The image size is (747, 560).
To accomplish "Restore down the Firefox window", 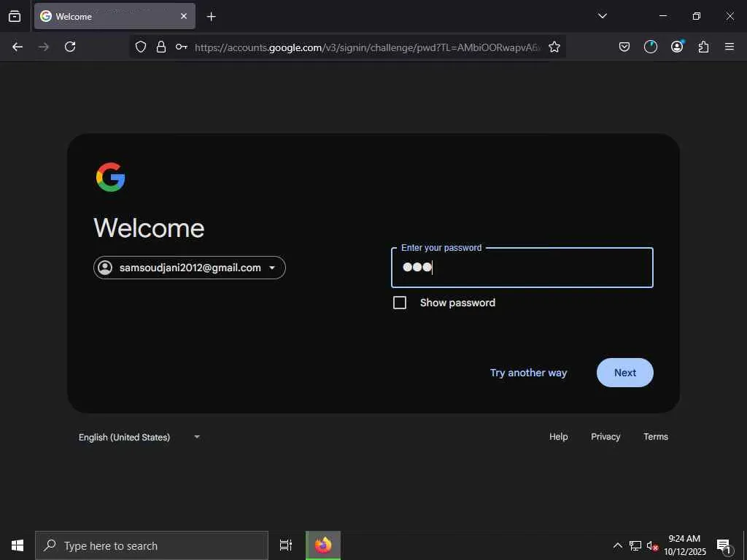I will click(696, 16).
